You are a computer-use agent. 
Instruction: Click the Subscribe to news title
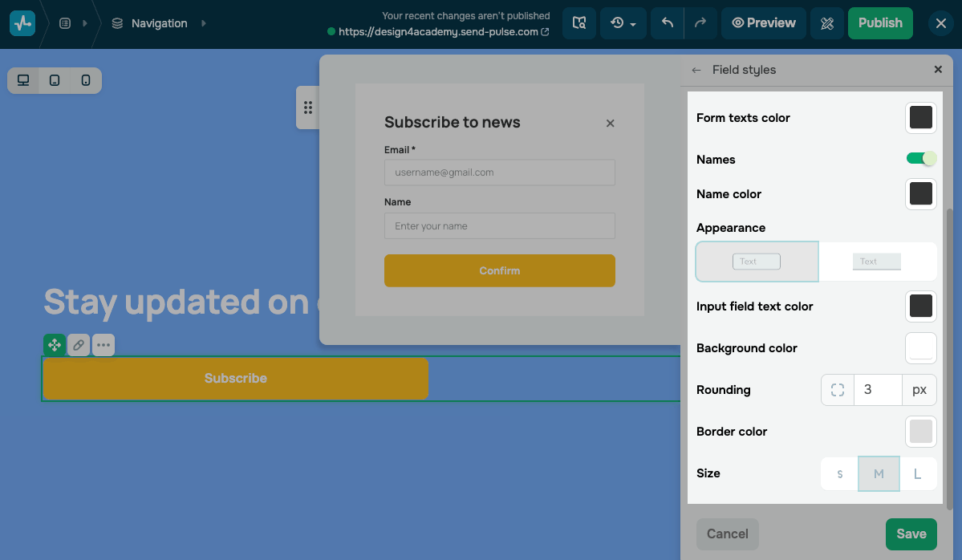453,122
